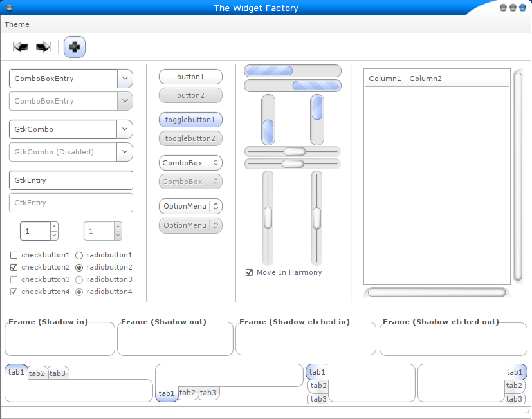This screenshot has height=419, width=532.
Task: Click the second horizontal progress bar
Action: 293,86
